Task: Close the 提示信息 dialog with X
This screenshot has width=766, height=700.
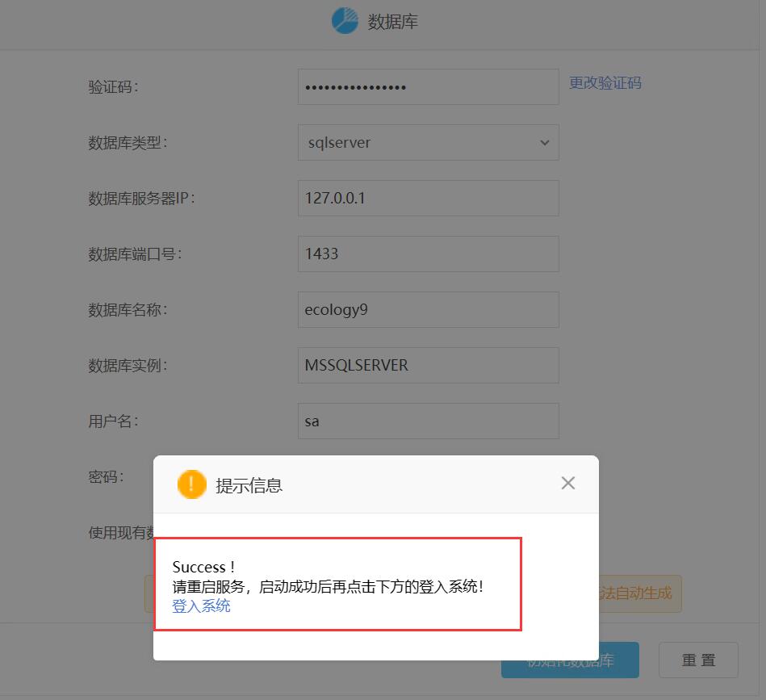Action: pyautogui.click(x=567, y=483)
